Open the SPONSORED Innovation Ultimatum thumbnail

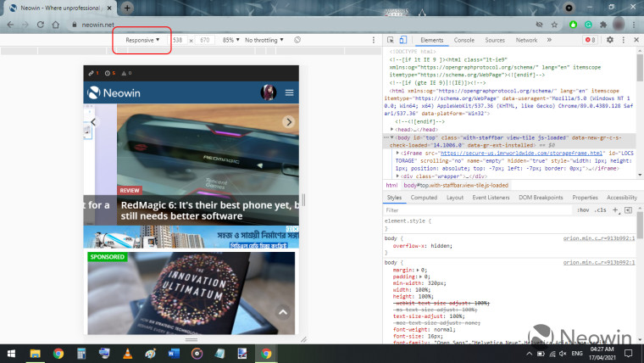191,293
